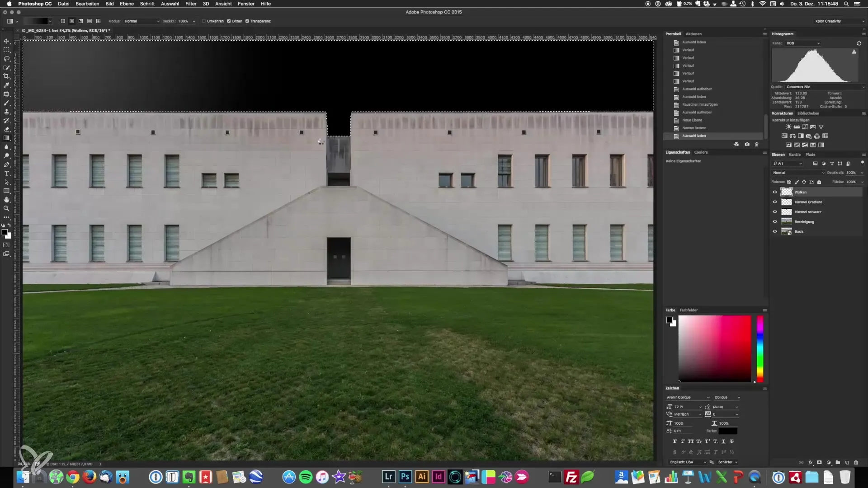The width and height of the screenshot is (868, 488).
Task: Create new snapshot with camera icon
Action: [747, 145]
